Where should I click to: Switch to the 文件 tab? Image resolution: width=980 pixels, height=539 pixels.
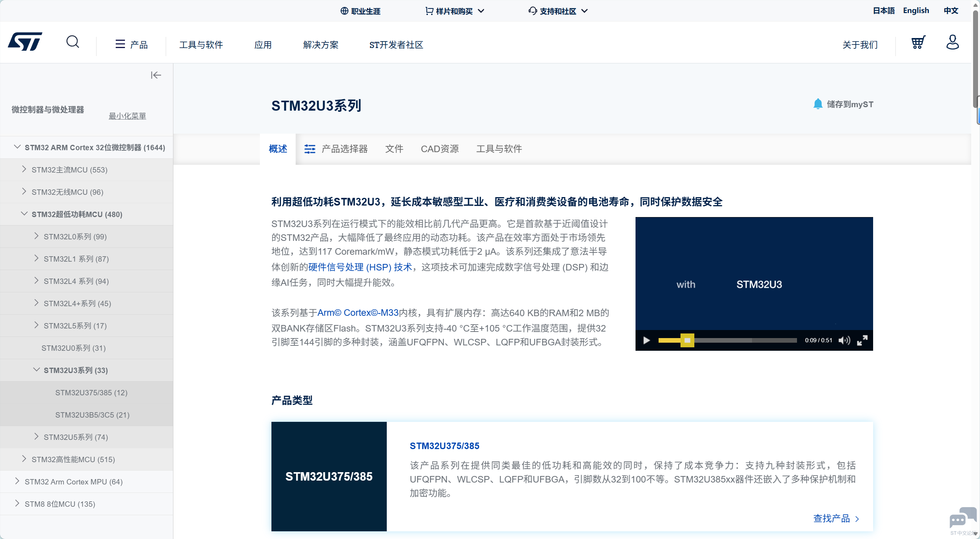click(x=394, y=149)
